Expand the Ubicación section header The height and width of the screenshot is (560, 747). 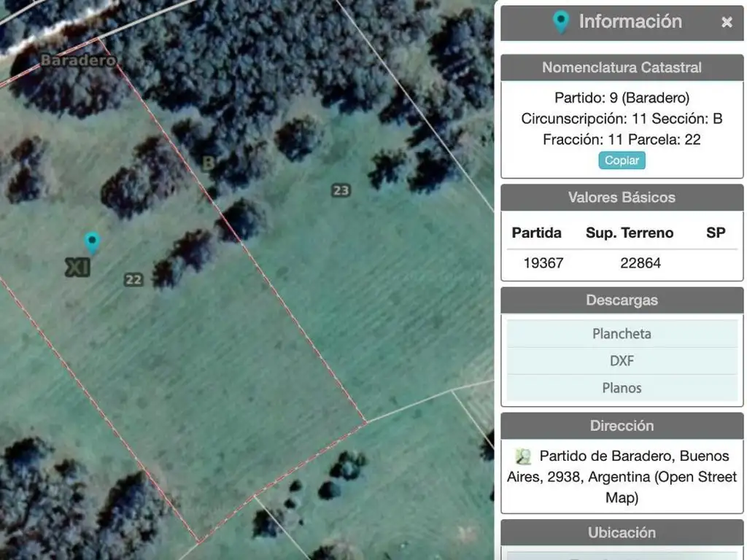click(622, 533)
